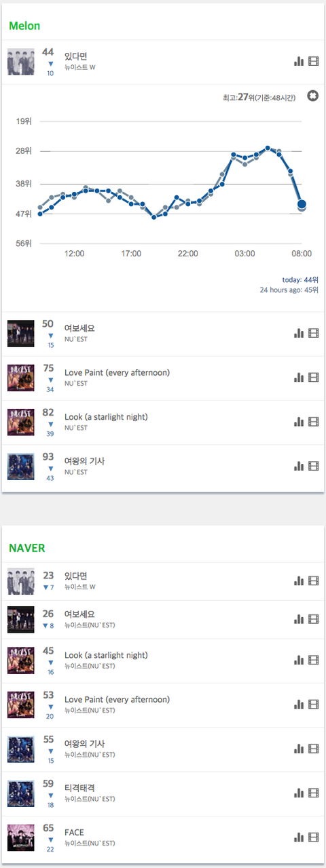Click album thumbnail for 티격태격 in NAVER
This screenshot has height=868, width=326.
[x=20, y=793]
